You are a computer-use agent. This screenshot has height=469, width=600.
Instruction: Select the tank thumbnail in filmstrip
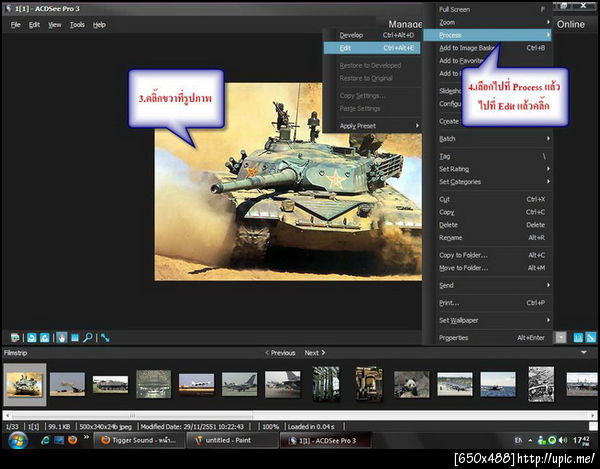point(25,384)
